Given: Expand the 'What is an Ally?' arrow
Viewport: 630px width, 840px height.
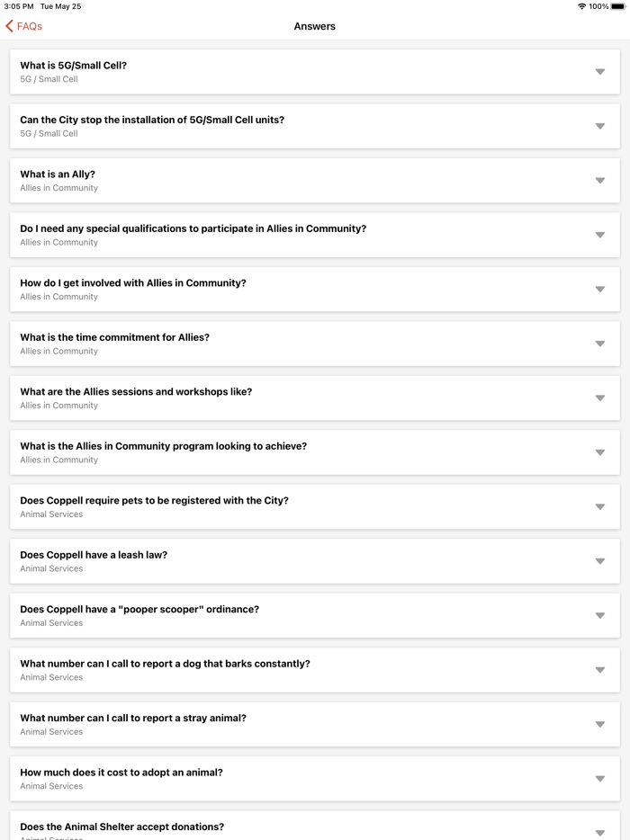Looking at the screenshot, I should point(599,181).
